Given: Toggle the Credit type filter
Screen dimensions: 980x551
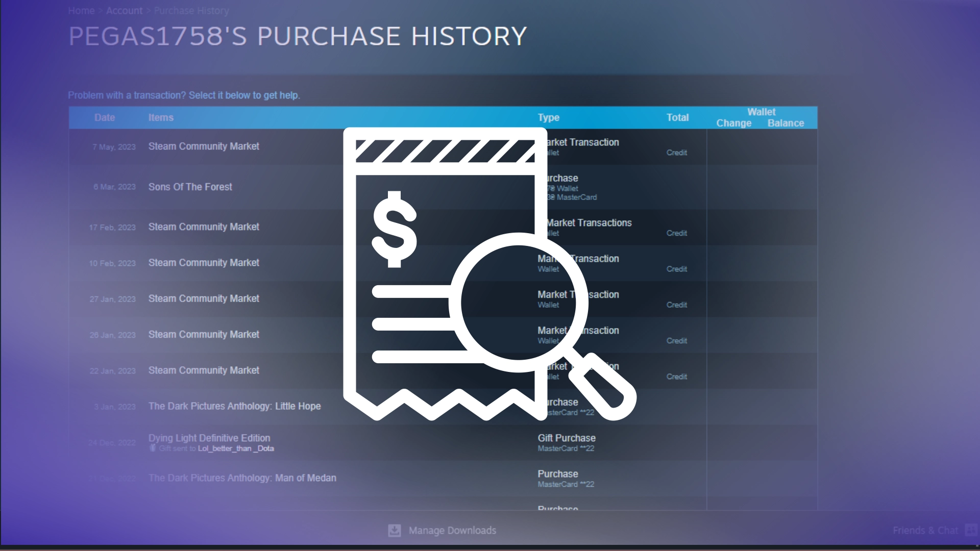Looking at the screenshot, I should tap(676, 152).
